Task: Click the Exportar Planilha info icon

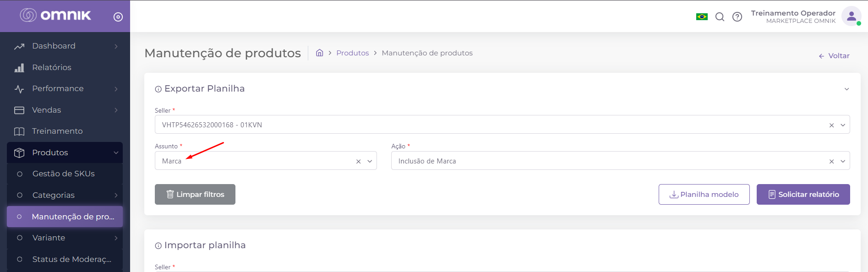Action: [x=158, y=89]
